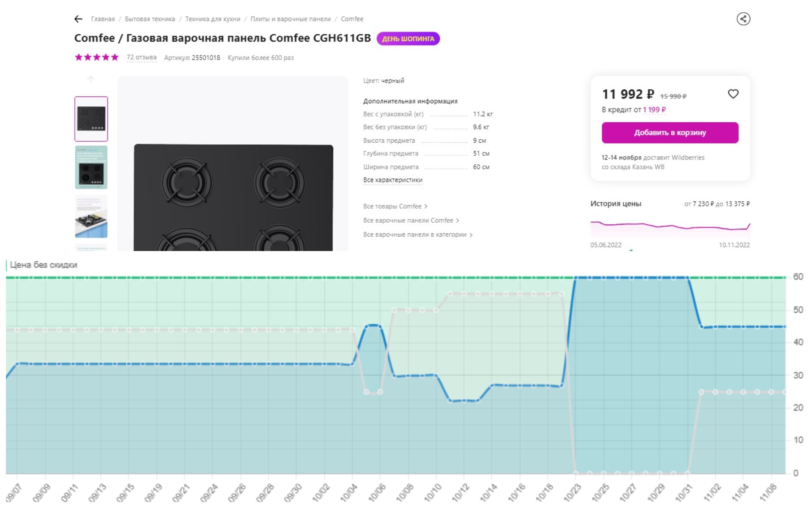The height and width of the screenshot is (508, 812).
Task: Open Бытовая техника breadcrumb
Action: tap(150, 19)
